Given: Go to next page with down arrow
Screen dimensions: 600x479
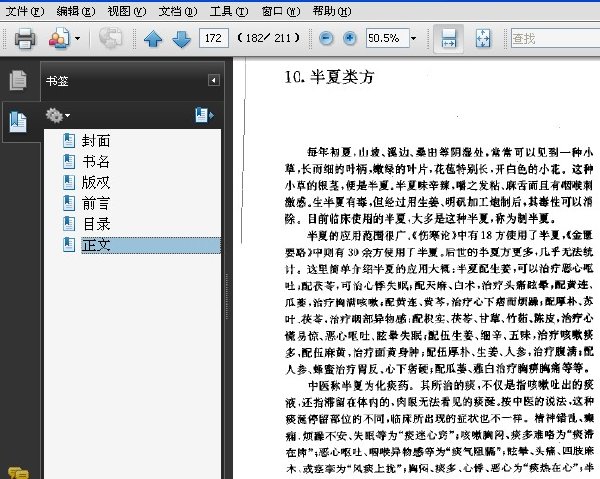Looking at the screenshot, I should coord(181,39).
